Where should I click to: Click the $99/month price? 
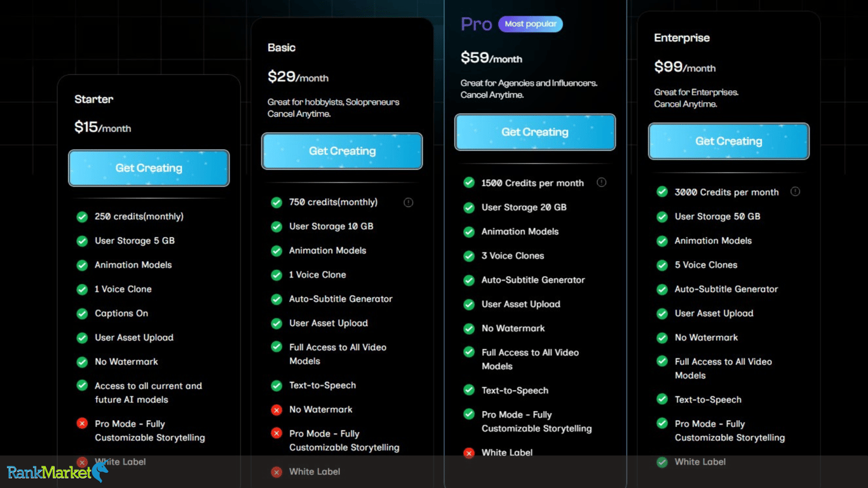[685, 67]
